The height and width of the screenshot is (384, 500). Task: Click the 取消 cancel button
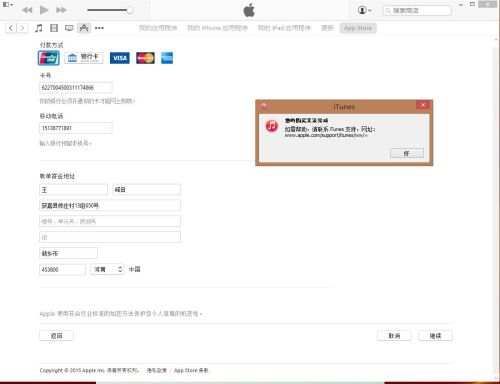pos(394,336)
